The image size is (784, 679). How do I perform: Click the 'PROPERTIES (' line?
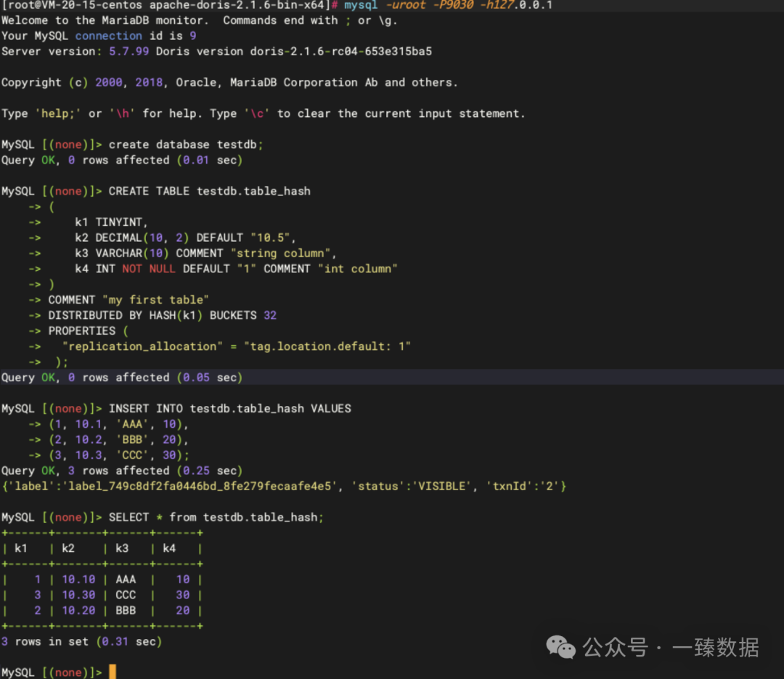88,330
